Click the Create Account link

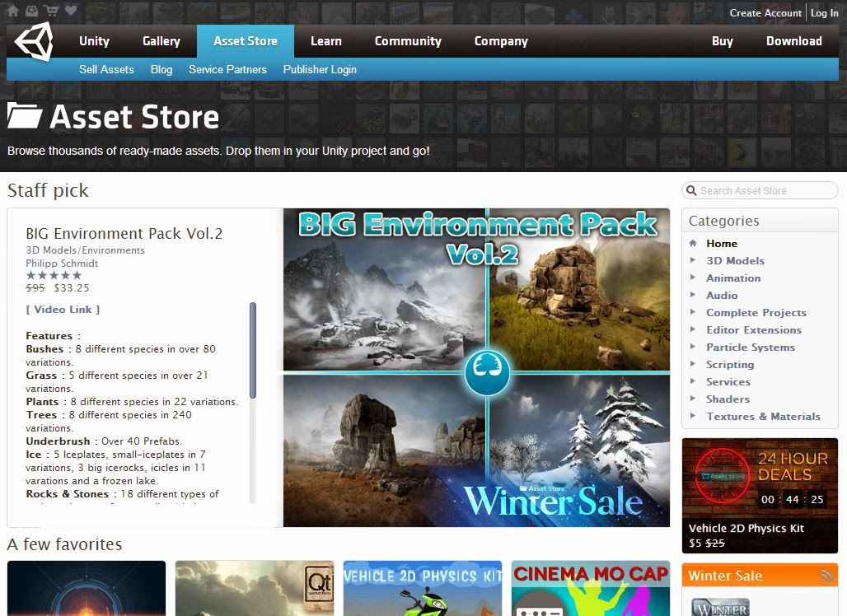(x=765, y=13)
